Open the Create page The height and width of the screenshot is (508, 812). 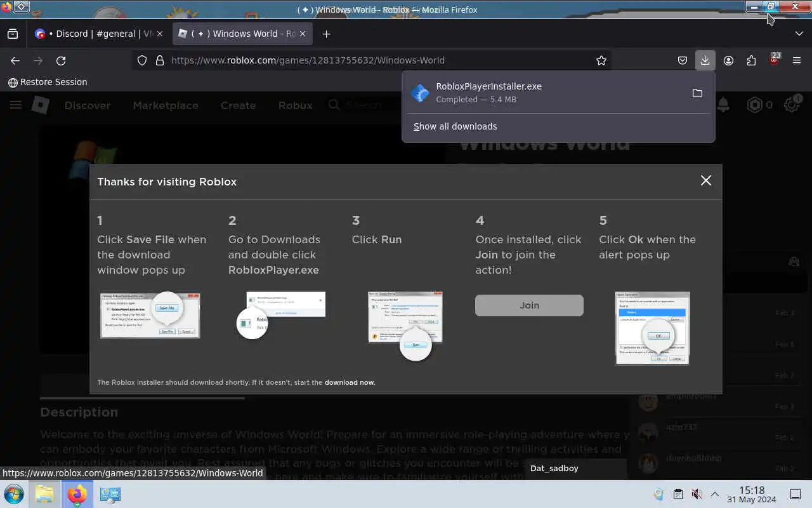click(x=238, y=105)
